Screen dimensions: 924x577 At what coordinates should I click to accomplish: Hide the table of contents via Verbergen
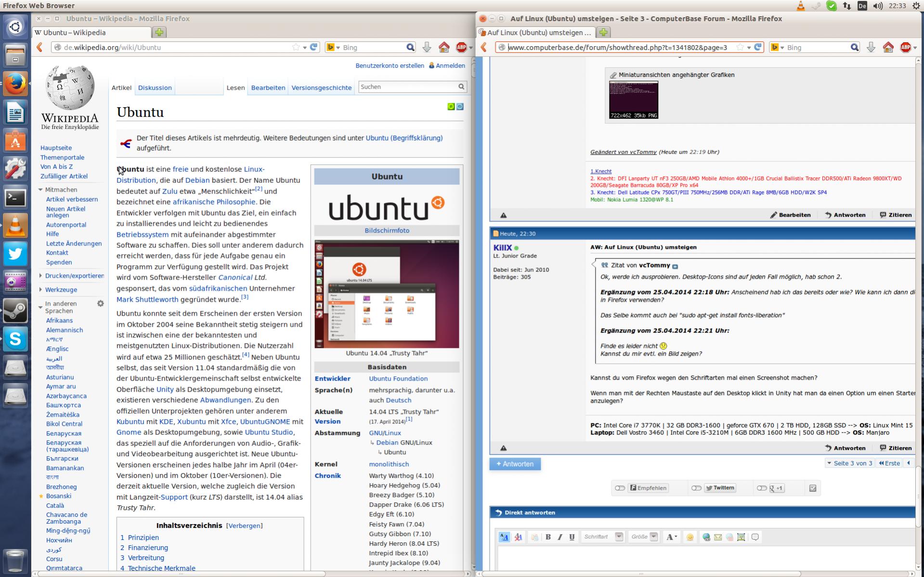click(x=244, y=526)
